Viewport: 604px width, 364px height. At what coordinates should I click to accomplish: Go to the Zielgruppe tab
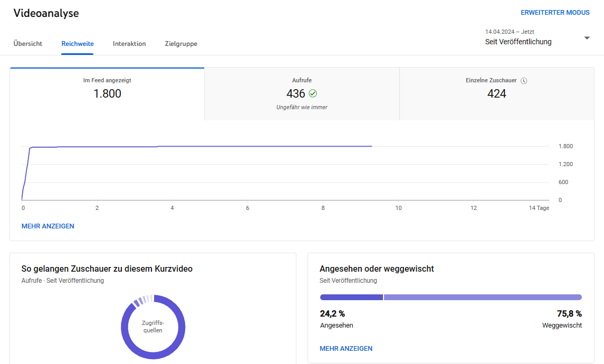click(181, 44)
